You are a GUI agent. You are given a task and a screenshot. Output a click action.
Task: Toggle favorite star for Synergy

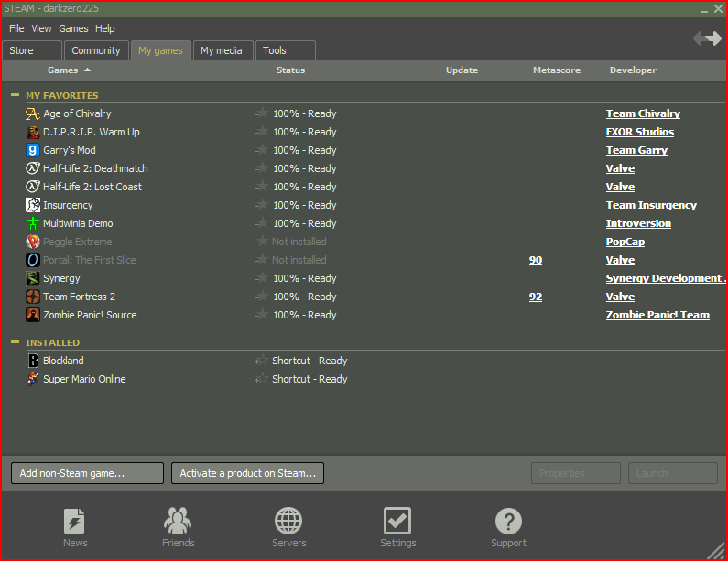click(262, 278)
